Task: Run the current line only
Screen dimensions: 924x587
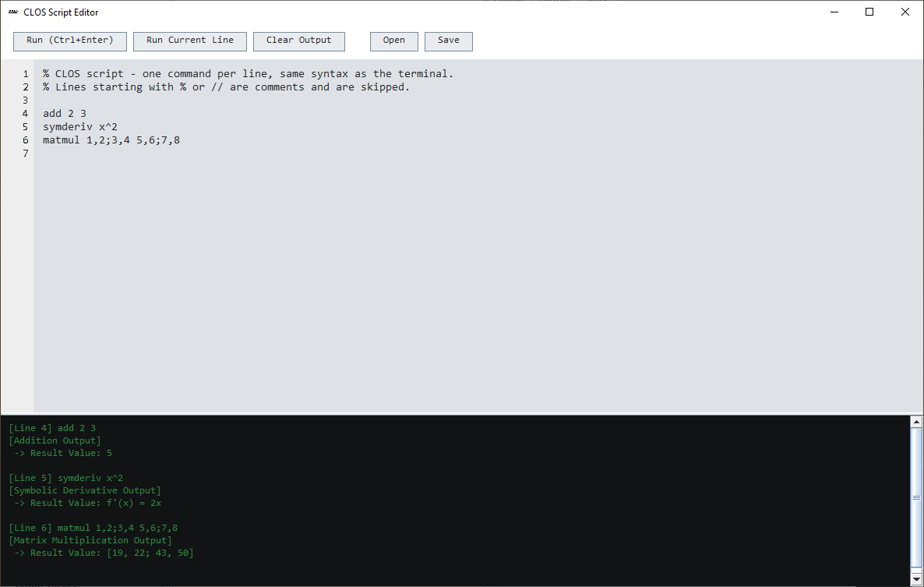Action: tap(190, 41)
